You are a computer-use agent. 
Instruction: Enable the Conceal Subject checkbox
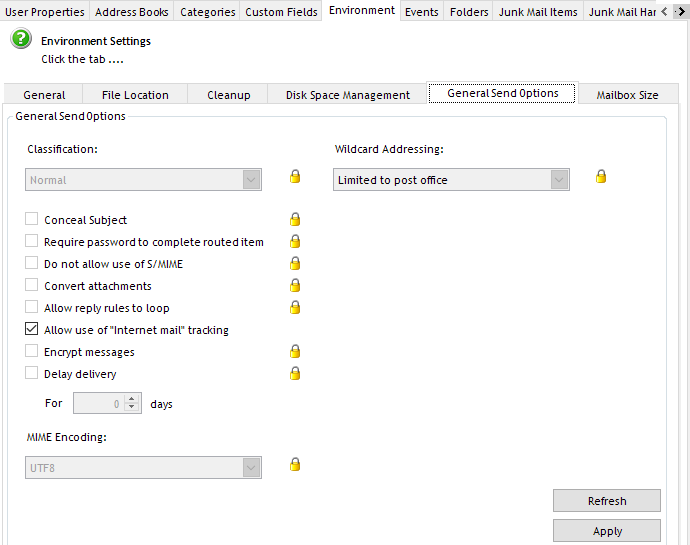(x=32, y=220)
